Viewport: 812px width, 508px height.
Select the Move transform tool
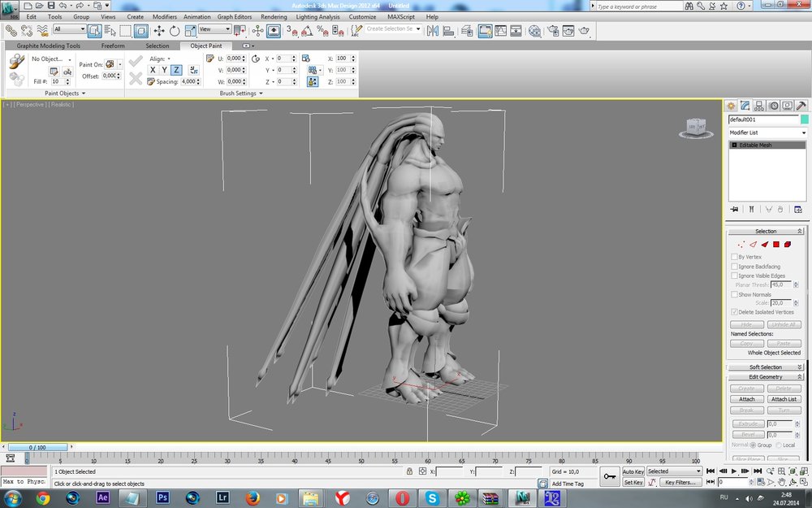[x=158, y=31]
